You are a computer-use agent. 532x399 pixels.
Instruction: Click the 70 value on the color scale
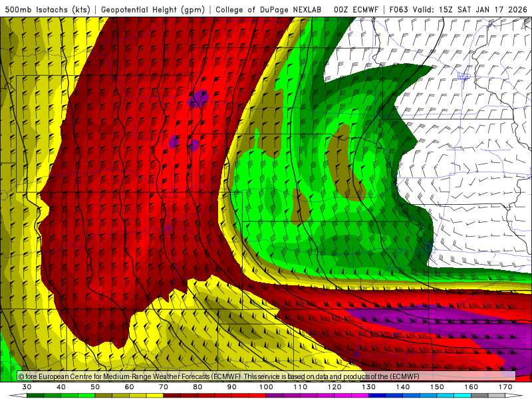pos(164,387)
